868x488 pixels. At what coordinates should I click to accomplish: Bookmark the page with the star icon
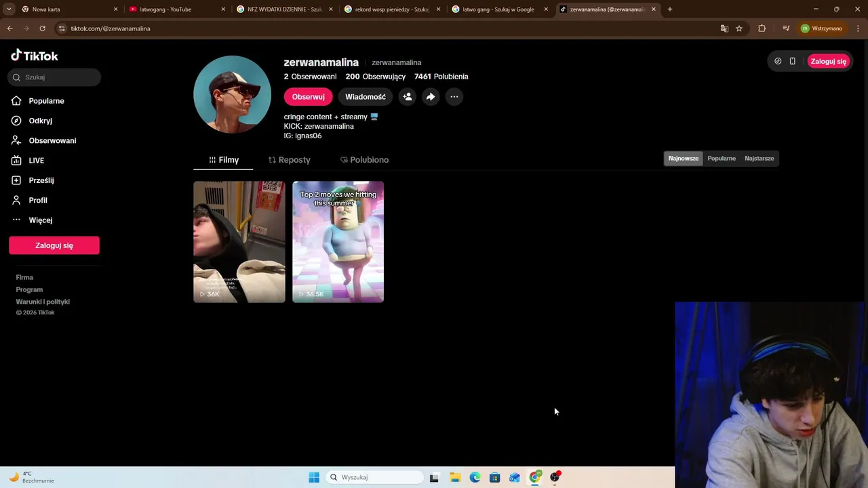click(739, 28)
